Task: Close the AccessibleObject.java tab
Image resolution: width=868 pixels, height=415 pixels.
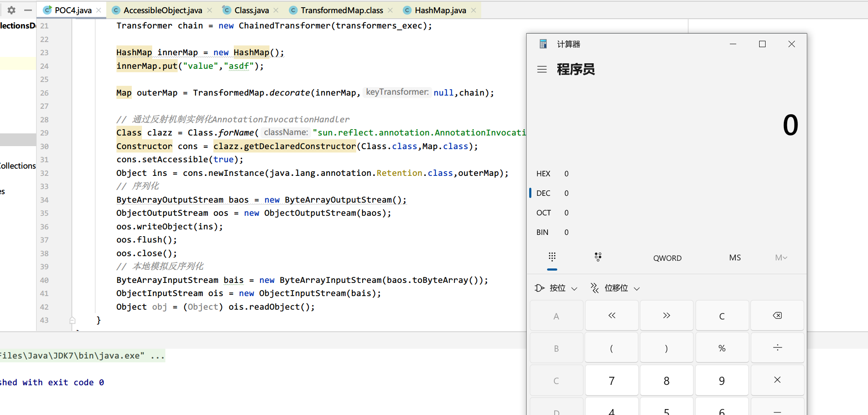Action: (210, 10)
